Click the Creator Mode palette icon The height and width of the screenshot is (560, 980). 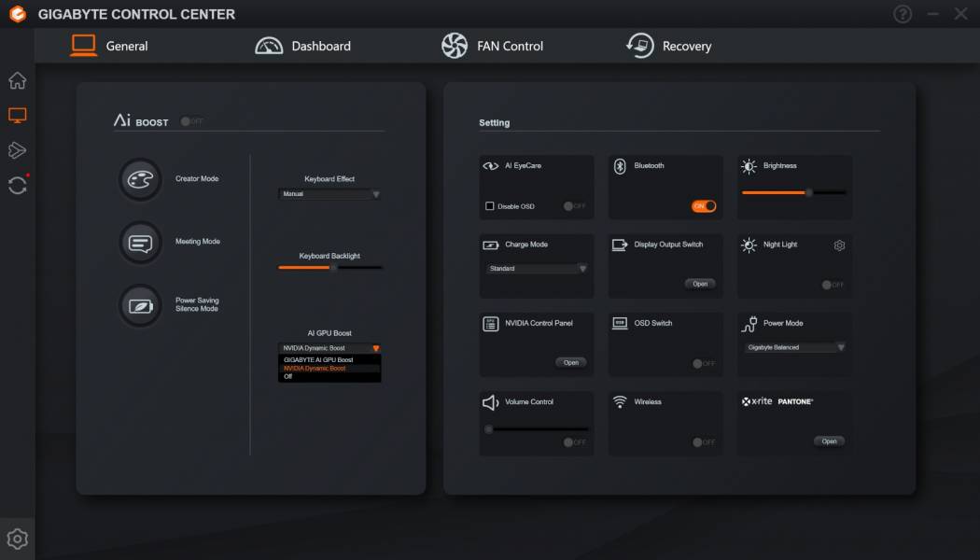coord(141,179)
